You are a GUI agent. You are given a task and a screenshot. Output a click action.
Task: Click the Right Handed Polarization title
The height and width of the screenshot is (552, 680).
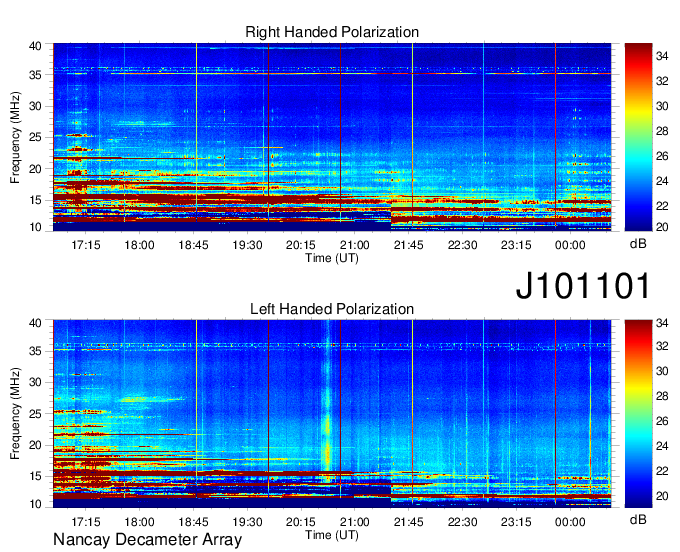pyautogui.click(x=332, y=32)
